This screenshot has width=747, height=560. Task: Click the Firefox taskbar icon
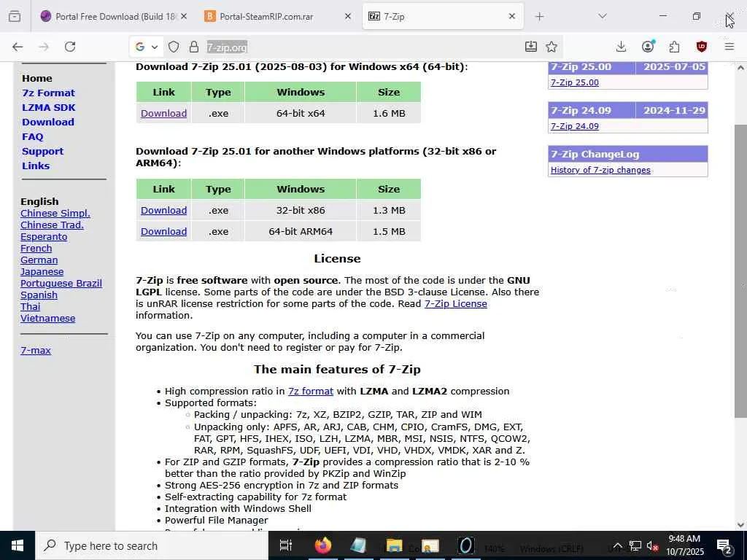(x=323, y=545)
